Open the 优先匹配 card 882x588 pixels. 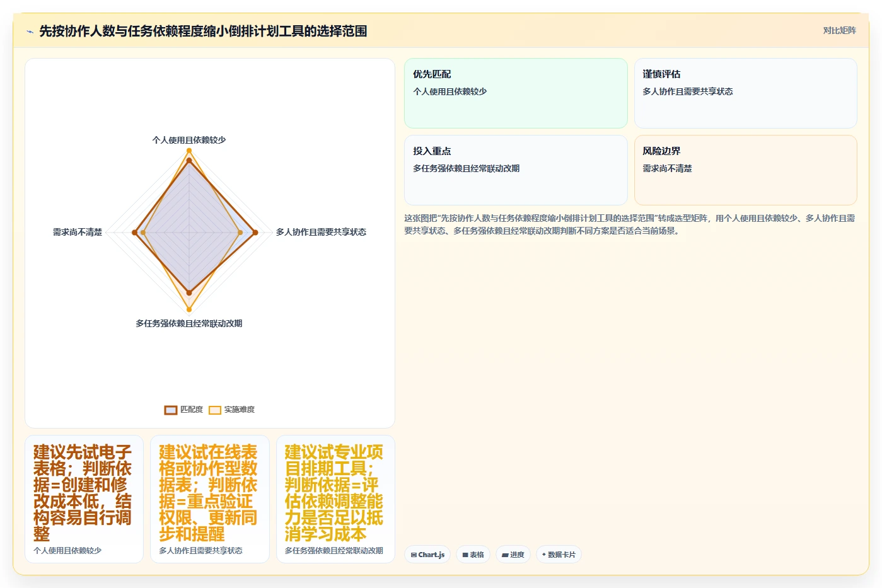516,93
